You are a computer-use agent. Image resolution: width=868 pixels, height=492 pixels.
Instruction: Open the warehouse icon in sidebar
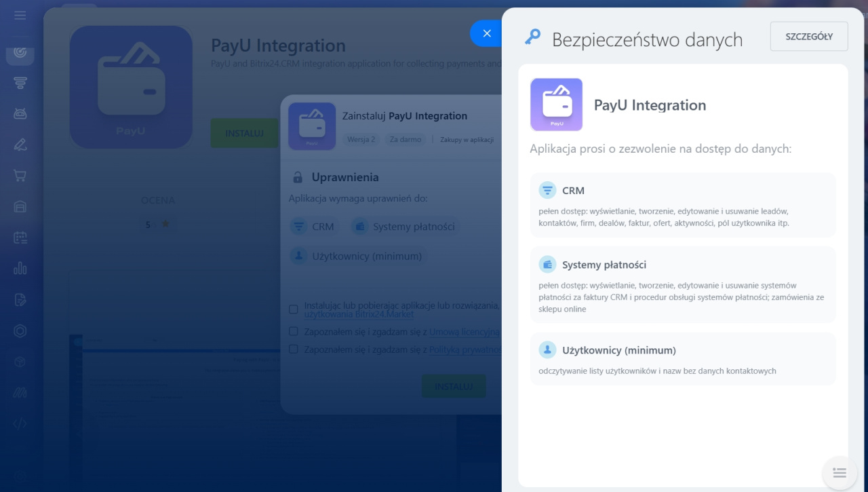pos(20,207)
